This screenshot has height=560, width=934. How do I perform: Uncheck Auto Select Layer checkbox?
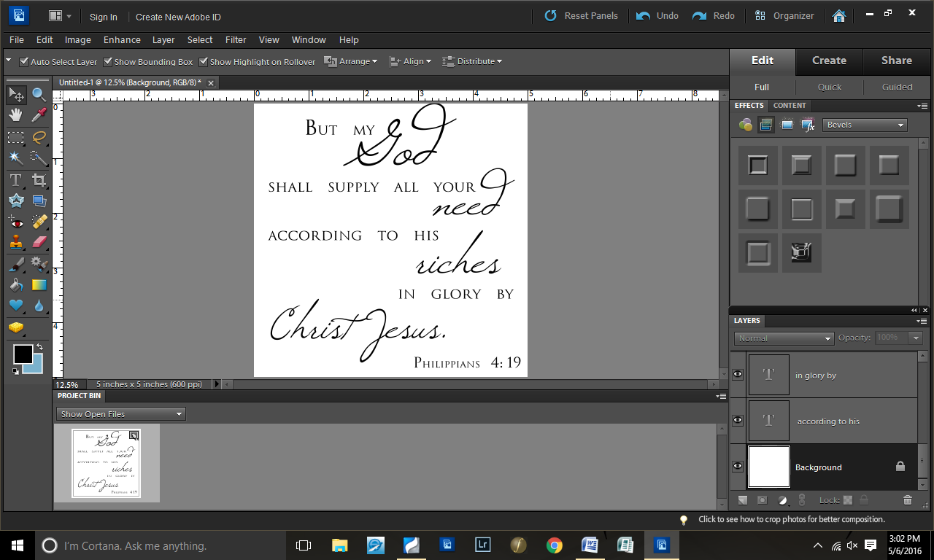[x=24, y=62]
